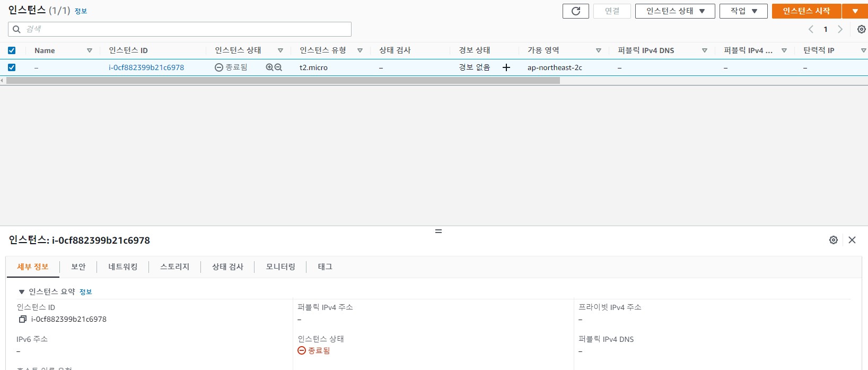This screenshot has height=370, width=868.
Task: Switch to 세부 정보 tab
Action: pyautogui.click(x=33, y=266)
